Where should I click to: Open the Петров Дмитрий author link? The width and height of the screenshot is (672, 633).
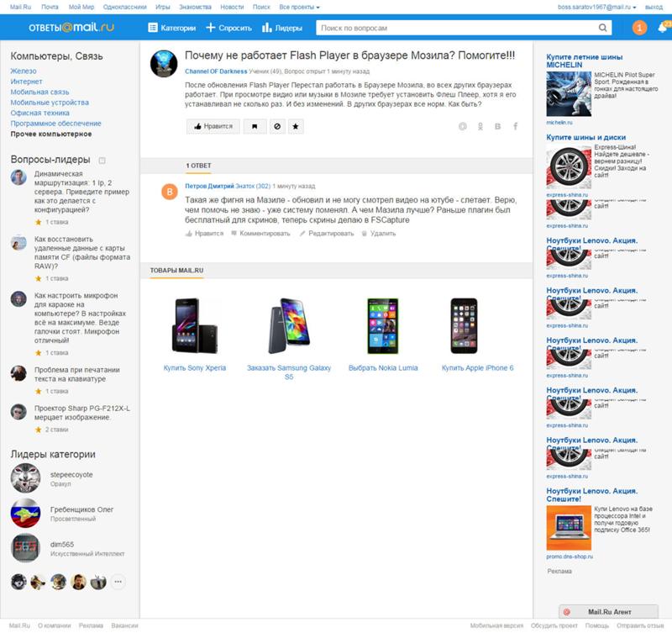click(209, 186)
